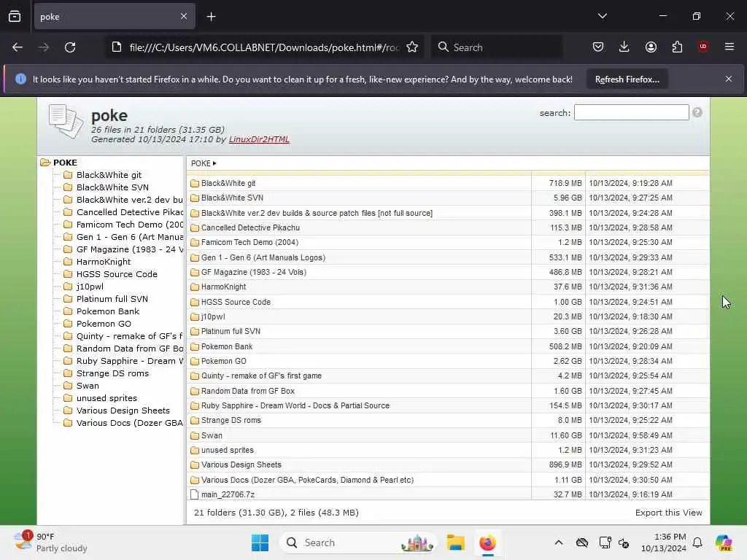This screenshot has width=747, height=560.
Task: Click the Refresh Firefox button
Action: (627, 79)
